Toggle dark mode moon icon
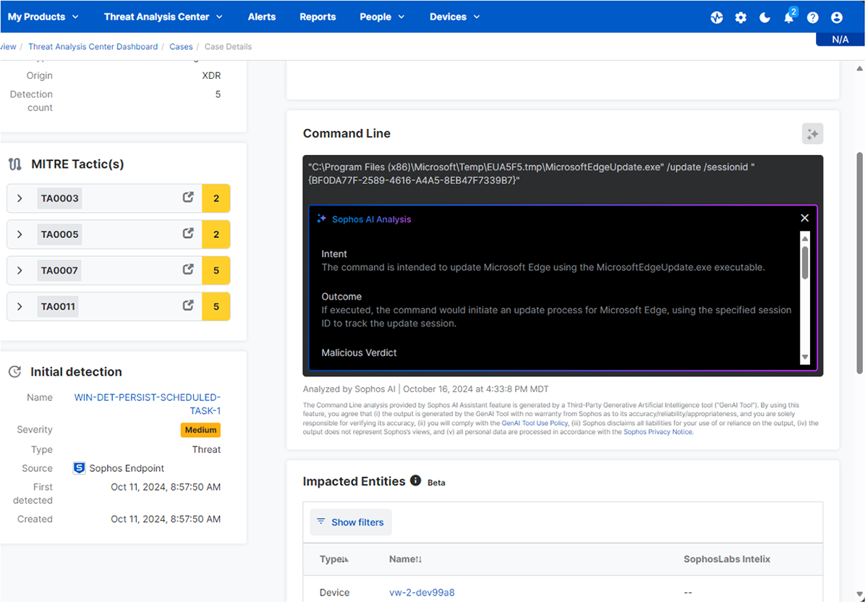868x605 pixels. (765, 17)
